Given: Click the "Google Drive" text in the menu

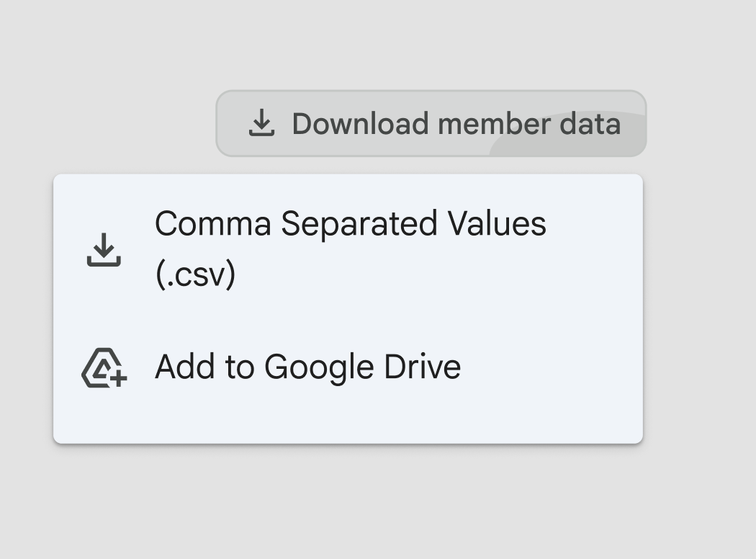Looking at the screenshot, I should pyautogui.click(x=362, y=367).
